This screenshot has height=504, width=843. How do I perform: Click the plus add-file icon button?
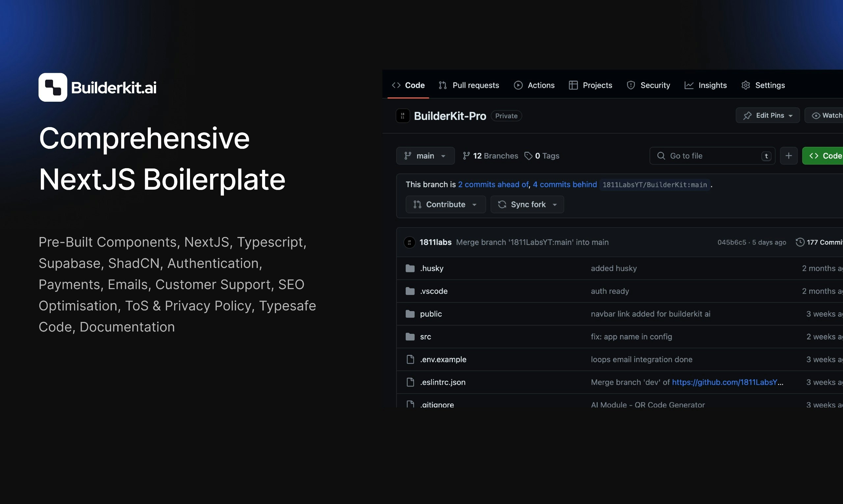point(788,156)
